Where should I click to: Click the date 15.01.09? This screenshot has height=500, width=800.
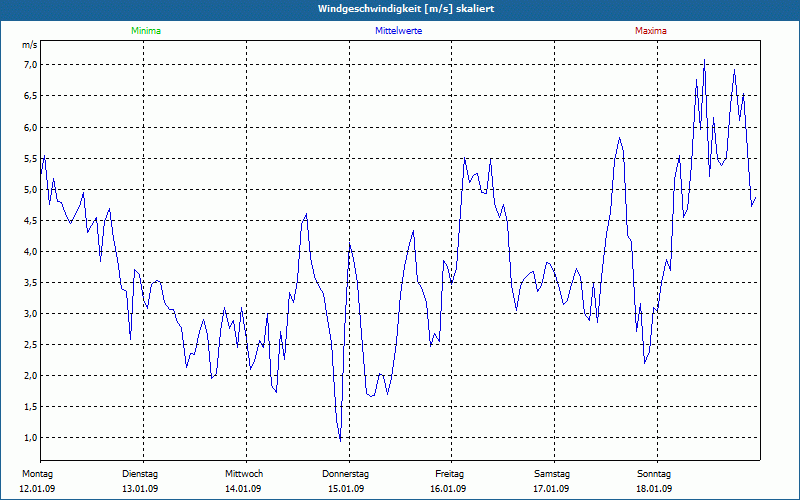tap(346, 489)
